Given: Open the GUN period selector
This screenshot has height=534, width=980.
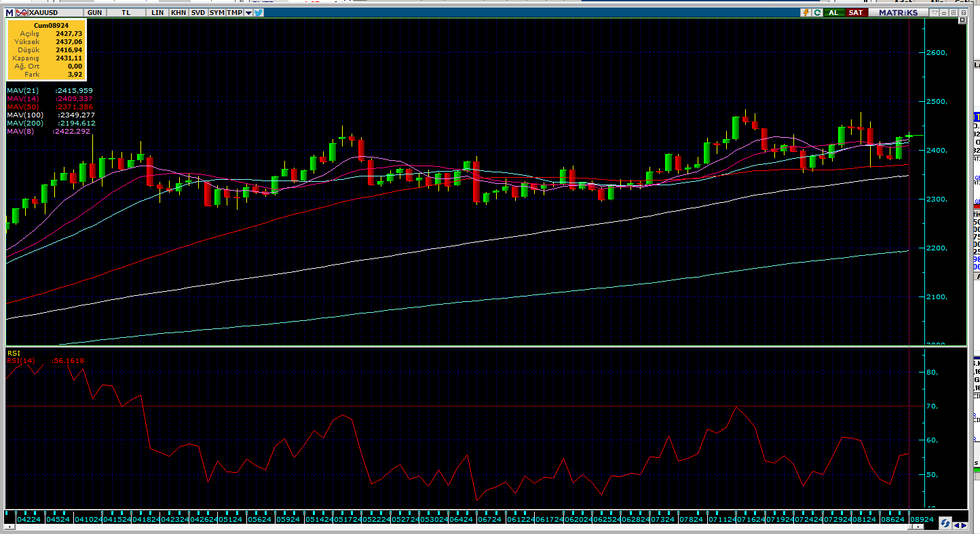Looking at the screenshot, I should [95, 12].
